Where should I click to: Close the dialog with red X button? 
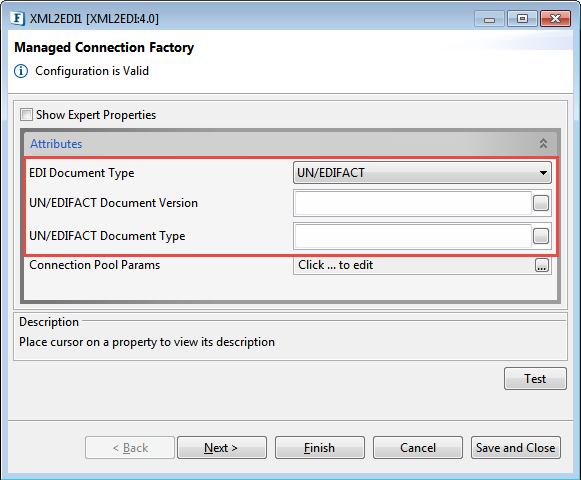555,19
